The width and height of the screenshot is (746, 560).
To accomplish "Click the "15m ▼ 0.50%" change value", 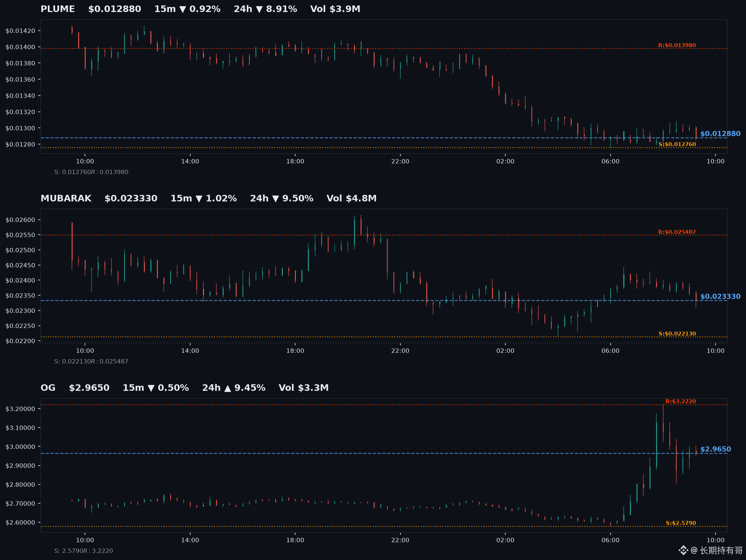I will pyautogui.click(x=156, y=388).
